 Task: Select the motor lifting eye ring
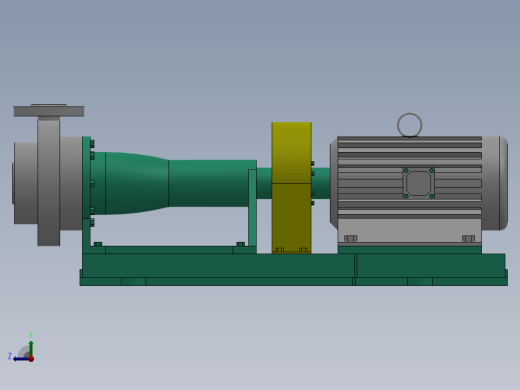410,125
